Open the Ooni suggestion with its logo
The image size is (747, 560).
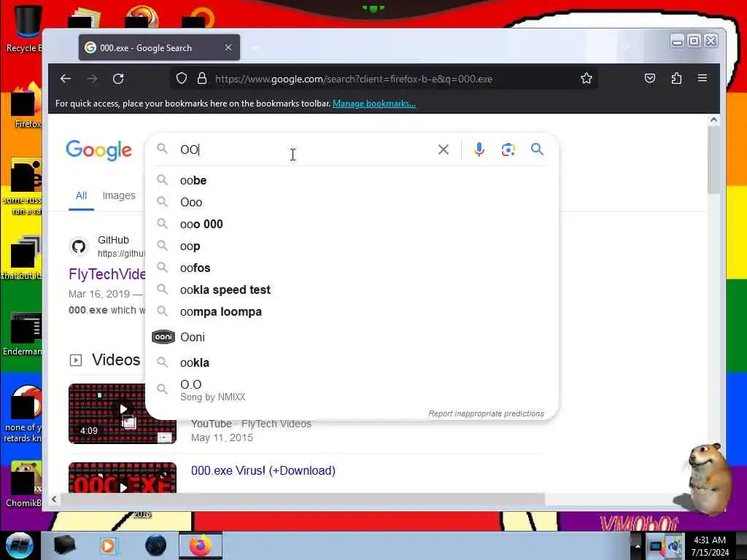[352, 337]
